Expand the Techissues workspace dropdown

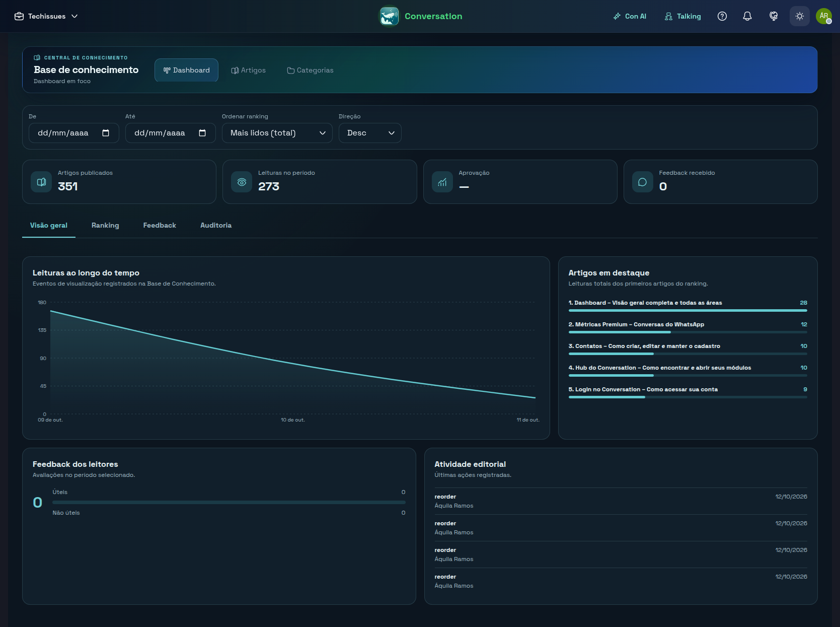pyautogui.click(x=46, y=16)
